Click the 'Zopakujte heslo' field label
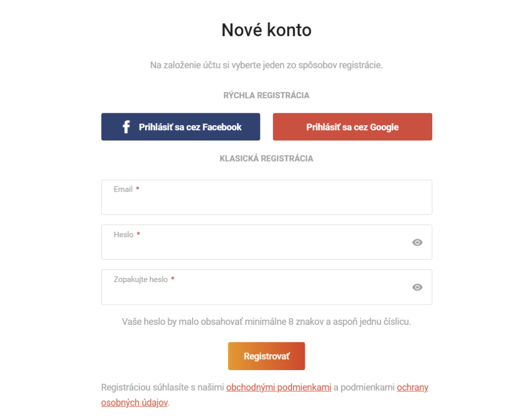The height and width of the screenshot is (420, 527). [140, 279]
